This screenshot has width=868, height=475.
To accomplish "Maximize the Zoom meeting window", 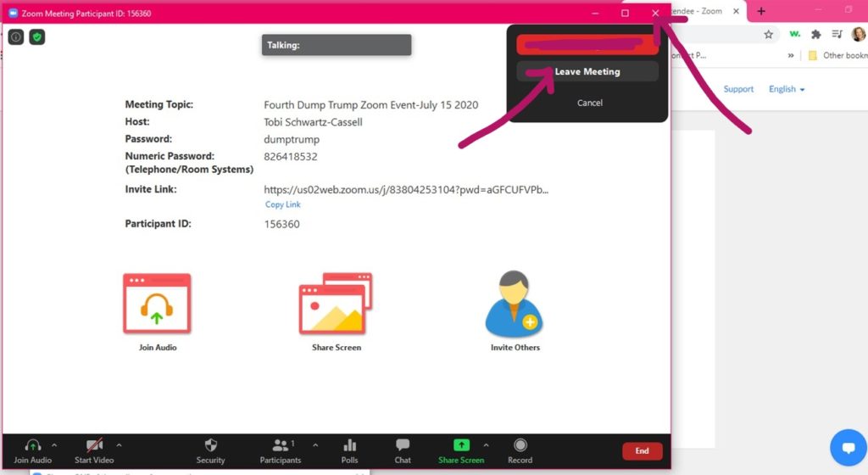I will coord(625,14).
